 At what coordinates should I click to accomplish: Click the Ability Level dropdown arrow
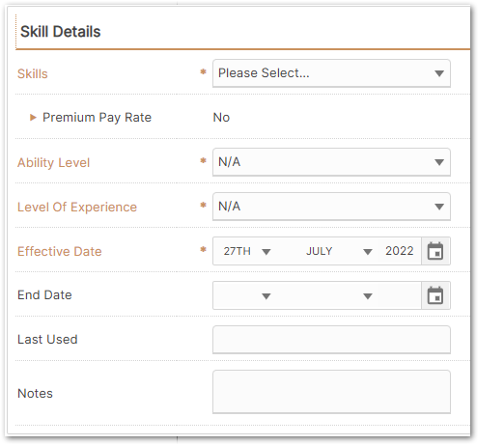click(x=439, y=162)
